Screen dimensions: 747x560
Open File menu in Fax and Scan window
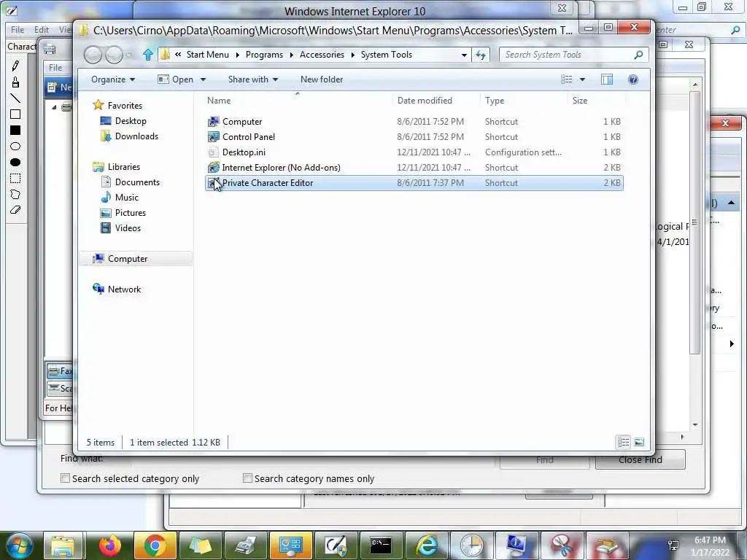[x=55, y=68]
